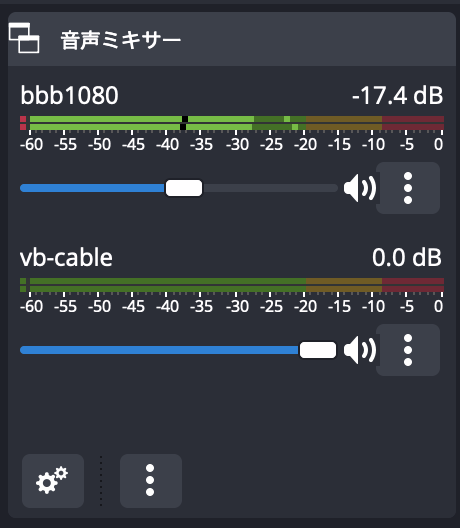
Task: Open bbb1080 three-dot options menu
Action: point(408,188)
